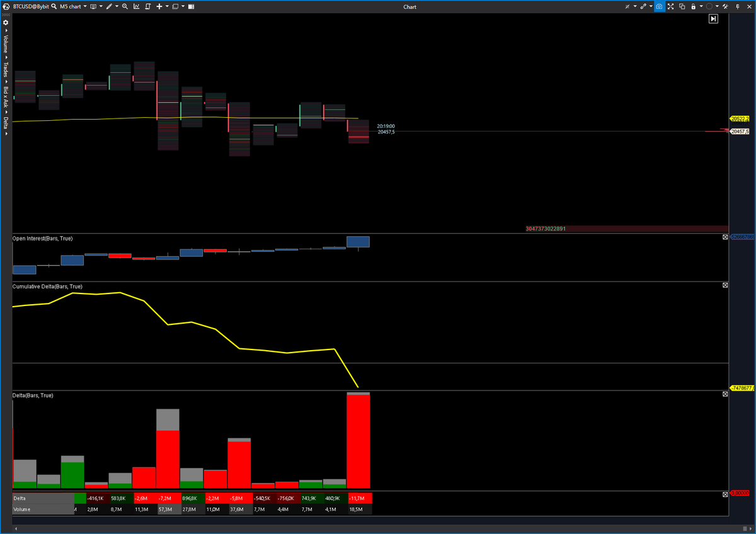Click the tallest red delta bar
Screen dimensions: 756x534
tap(358, 441)
